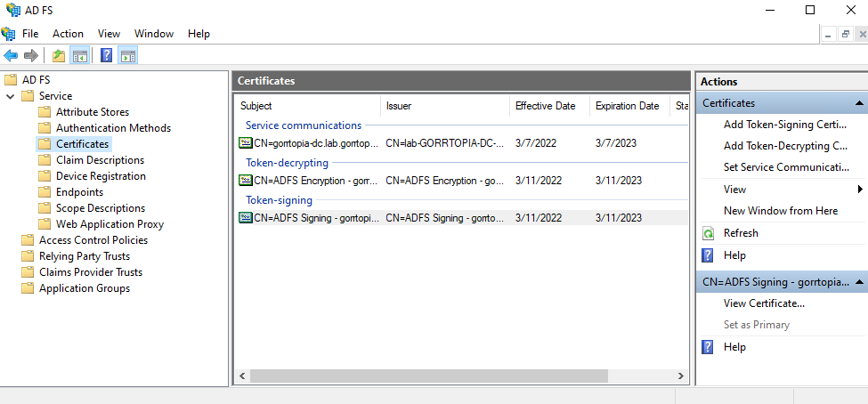Screen dimensions: 868x404
Task: Click the Attribute Stores folder icon
Action: 45,112
